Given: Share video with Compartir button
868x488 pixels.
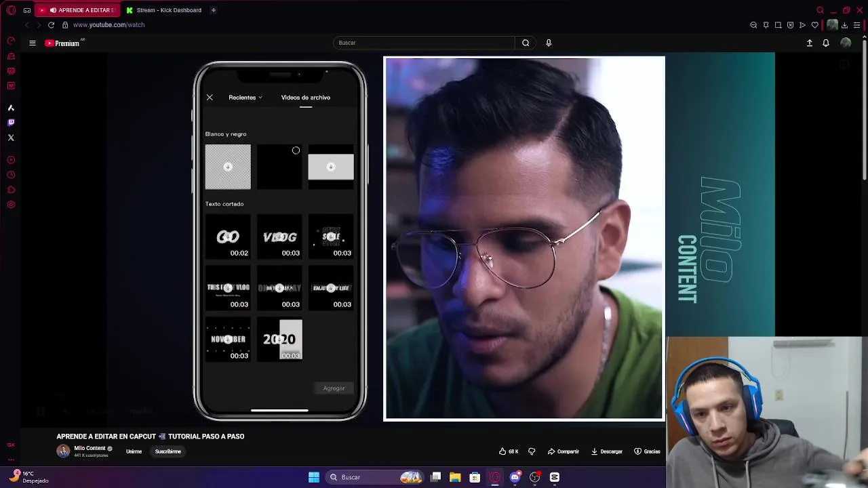Looking at the screenshot, I should [x=564, y=451].
